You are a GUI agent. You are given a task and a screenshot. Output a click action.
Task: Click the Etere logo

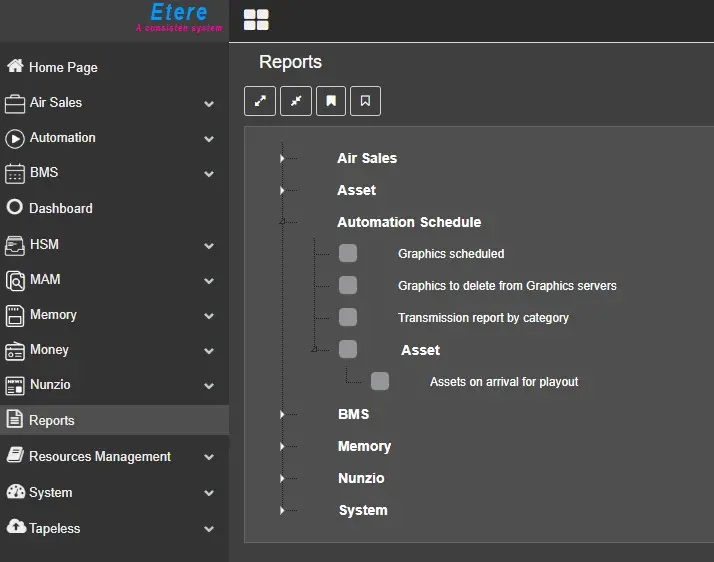178,16
